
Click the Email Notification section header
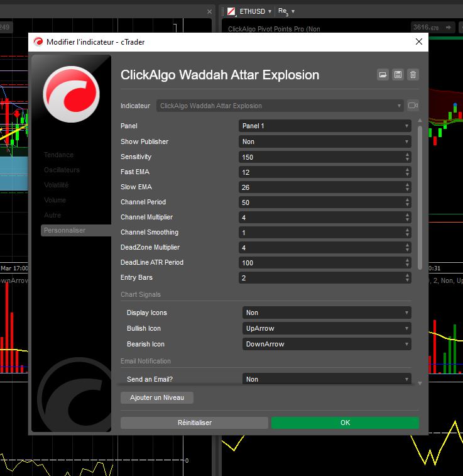click(x=146, y=361)
